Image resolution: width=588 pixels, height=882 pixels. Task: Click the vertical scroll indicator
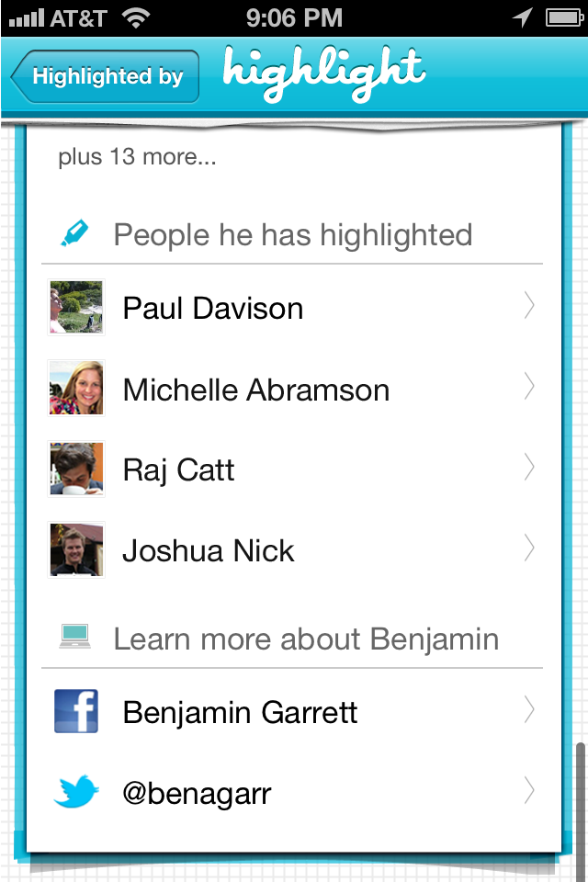point(580,810)
